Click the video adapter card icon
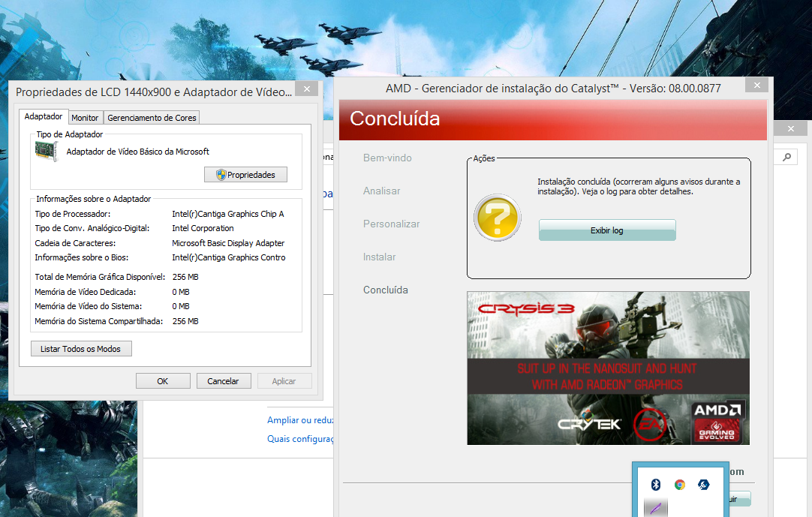The width and height of the screenshot is (812, 517). click(46, 152)
